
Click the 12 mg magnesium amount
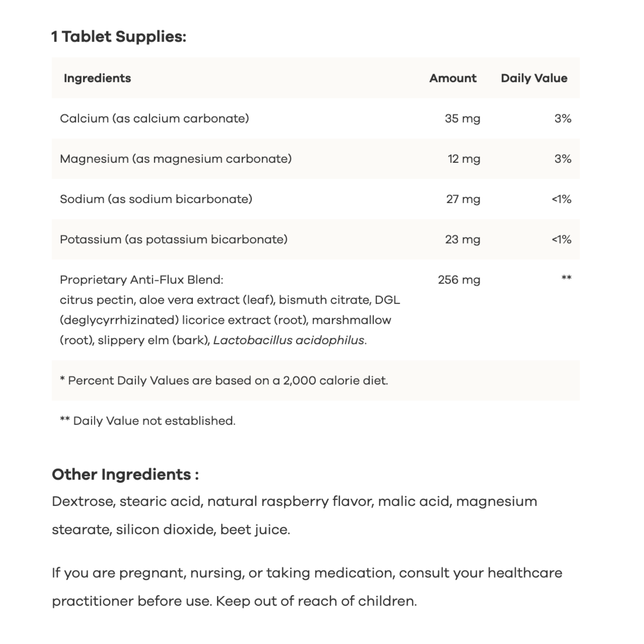point(464,159)
